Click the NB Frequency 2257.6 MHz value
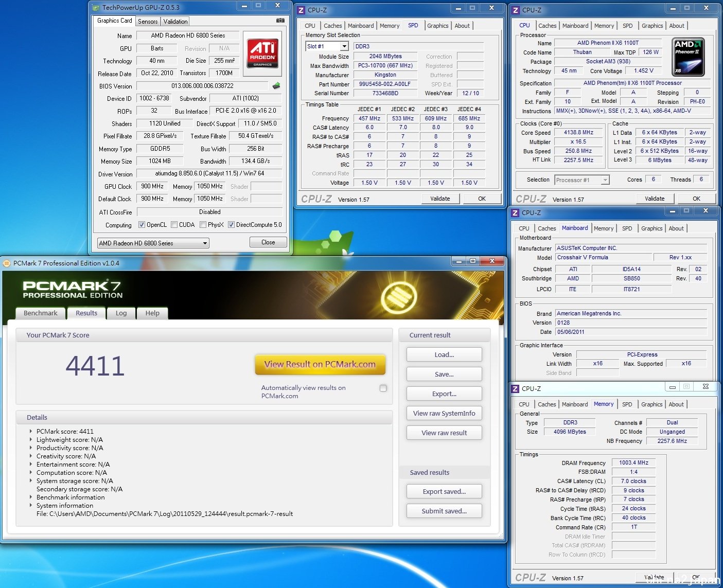This screenshot has width=723, height=588. point(672,440)
